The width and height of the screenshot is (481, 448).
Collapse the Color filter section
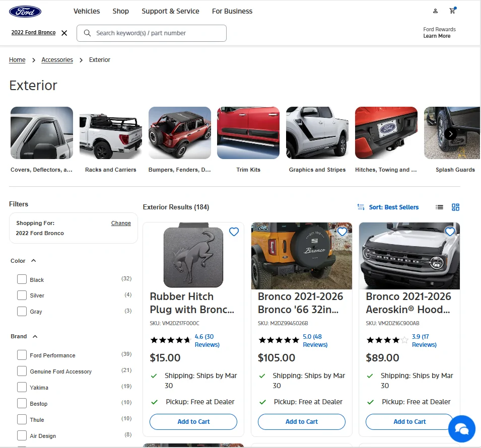34,260
